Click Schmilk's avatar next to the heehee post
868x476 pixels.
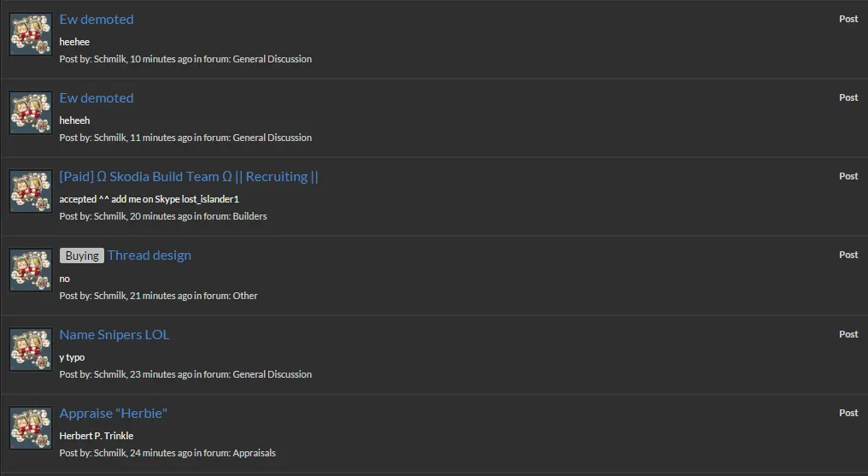(31, 34)
